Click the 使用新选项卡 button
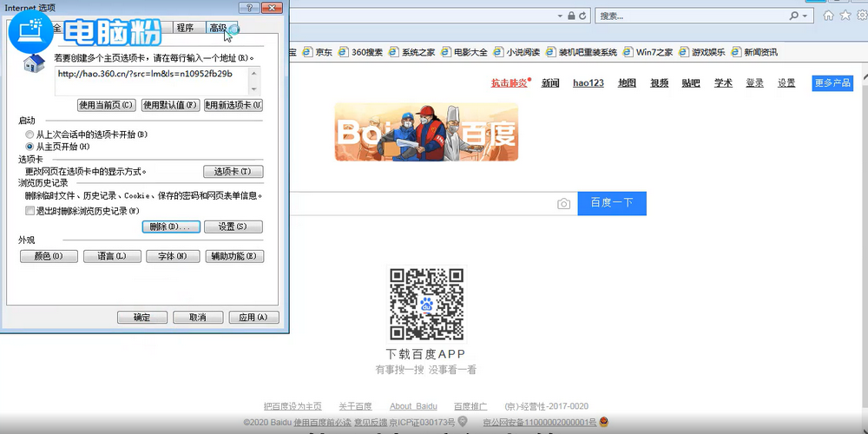This screenshot has height=434, width=868. tap(233, 105)
